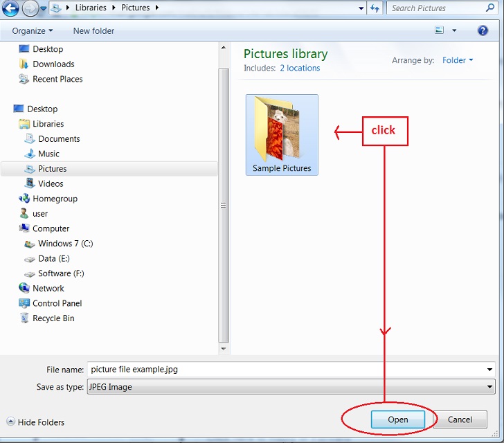Collapse the pane with Hide Folders
The width and height of the screenshot is (504, 443).
35,422
